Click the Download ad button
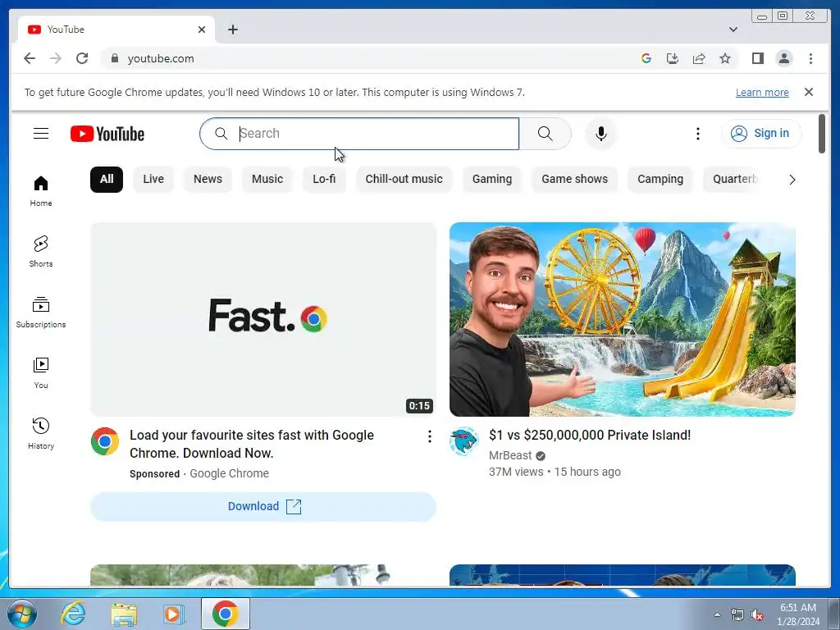This screenshot has height=630, width=840. click(263, 506)
